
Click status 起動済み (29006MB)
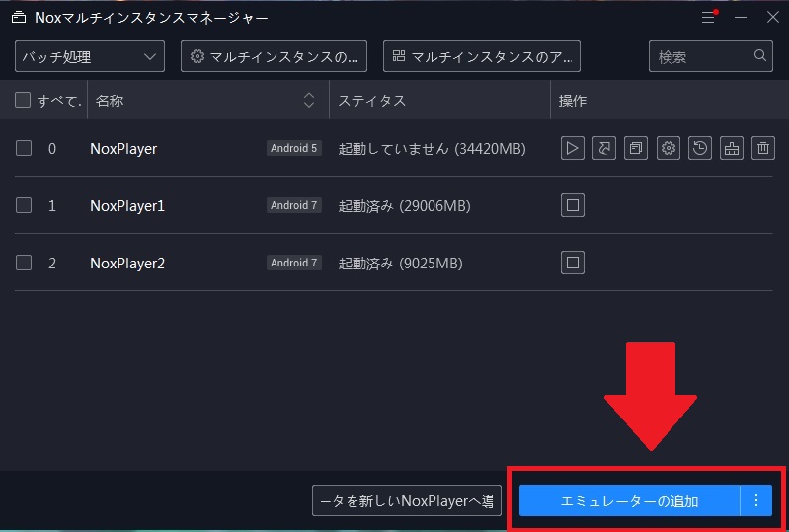[x=404, y=205]
